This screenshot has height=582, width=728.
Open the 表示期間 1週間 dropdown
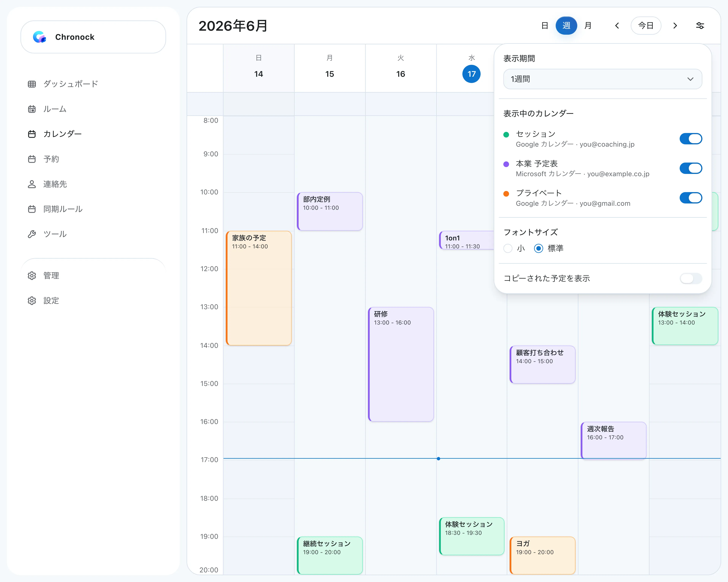pos(602,79)
